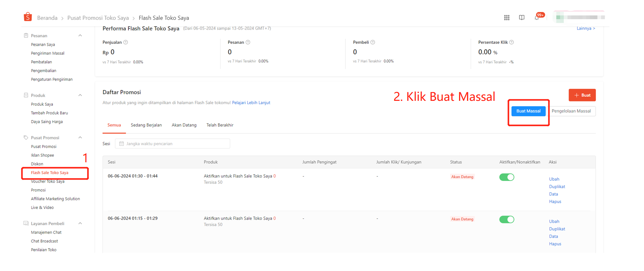Screen dimensions: 644x271
Task: Click the blue Buat Massal button
Action: [x=528, y=111]
